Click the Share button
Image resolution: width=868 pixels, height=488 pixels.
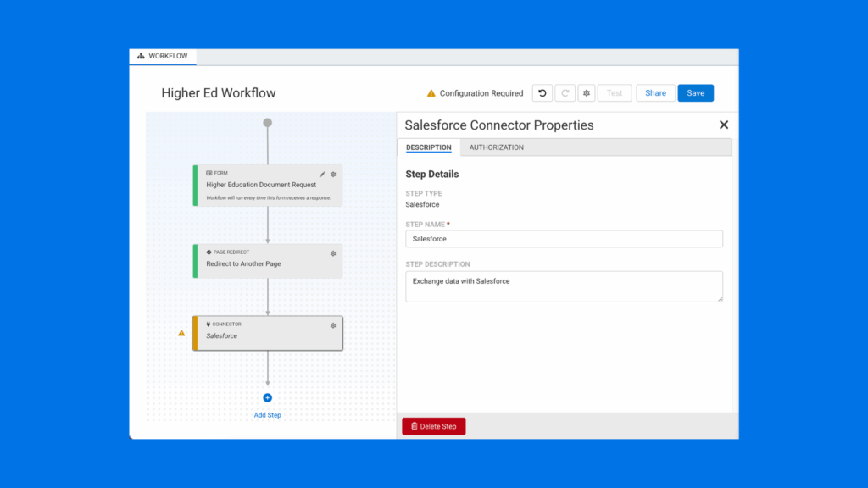pyautogui.click(x=655, y=93)
